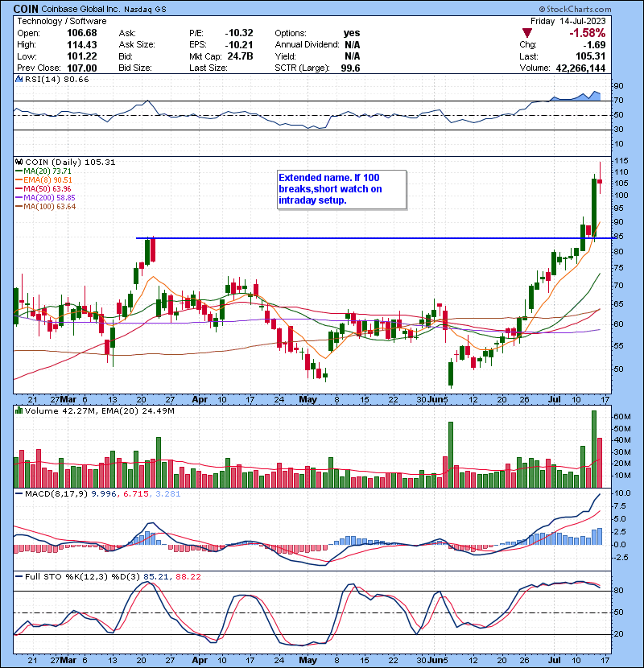Open the StockCharts.com link in header
The width and height of the screenshot is (644, 668).
pyautogui.click(x=575, y=9)
